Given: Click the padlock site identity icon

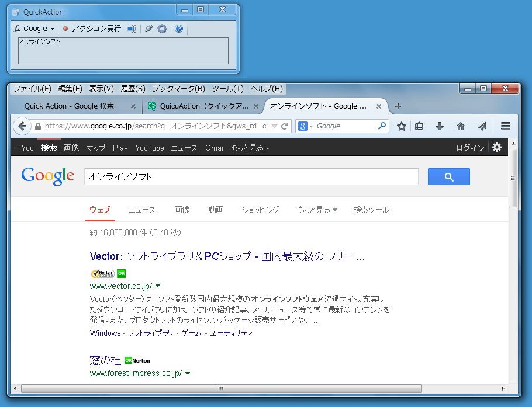Looking at the screenshot, I should 38,126.
